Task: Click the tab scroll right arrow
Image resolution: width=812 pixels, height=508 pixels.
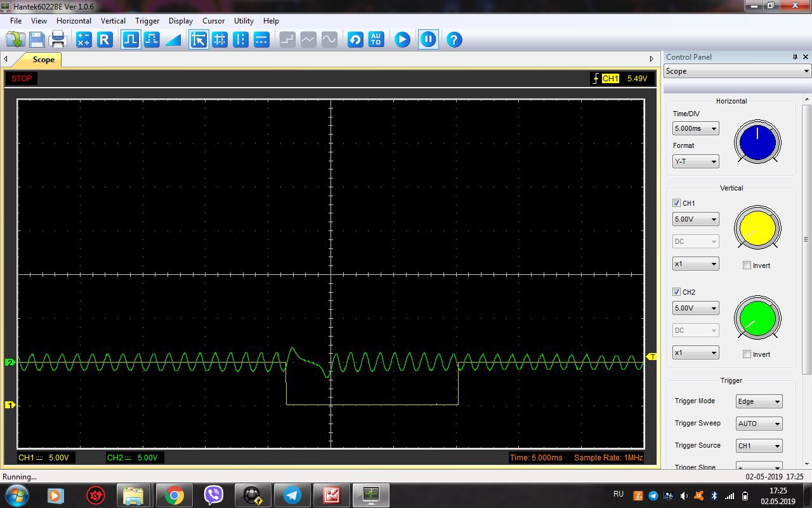Action: pyautogui.click(x=651, y=59)
